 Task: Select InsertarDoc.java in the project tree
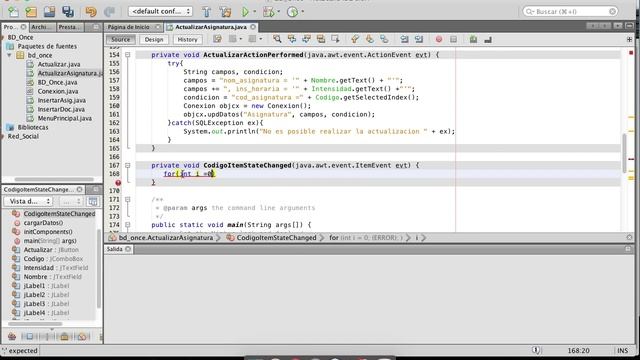click(x=61, y=109)
